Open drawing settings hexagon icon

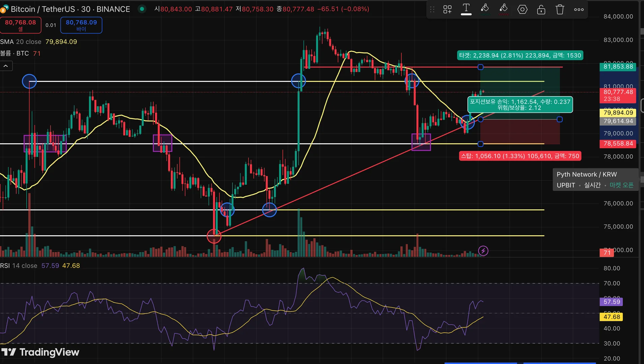pyautogui.click(x=522, y=9)
